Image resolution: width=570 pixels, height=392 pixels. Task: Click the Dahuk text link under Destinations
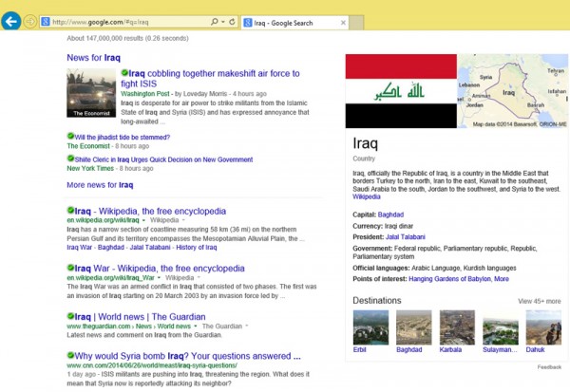click(x=535, y=349)
